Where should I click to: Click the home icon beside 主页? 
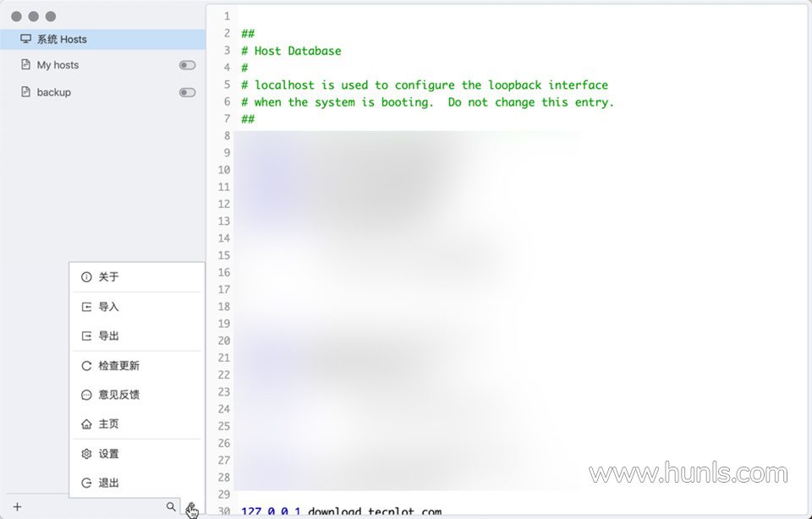click(x=86, y=424)
